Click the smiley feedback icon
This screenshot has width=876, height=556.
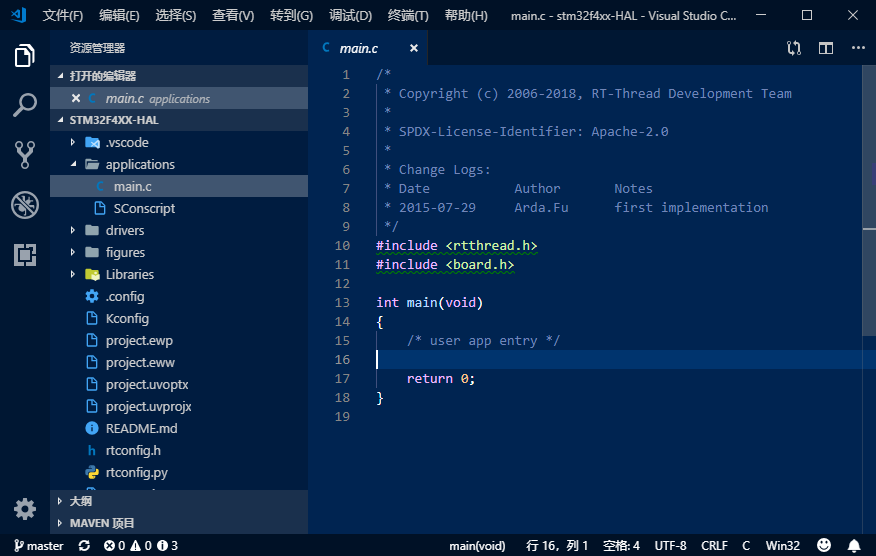coord(823,545)
